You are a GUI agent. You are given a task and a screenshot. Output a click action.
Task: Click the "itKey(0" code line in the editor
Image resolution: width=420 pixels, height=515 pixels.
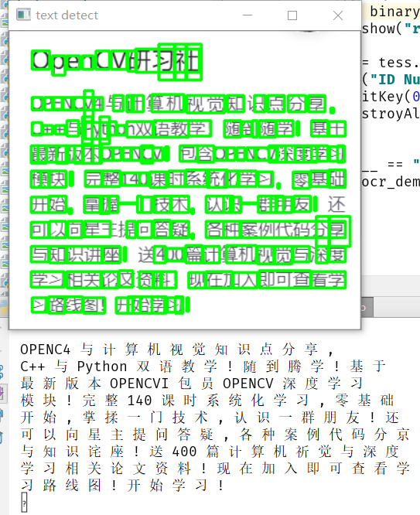(391, 97)
